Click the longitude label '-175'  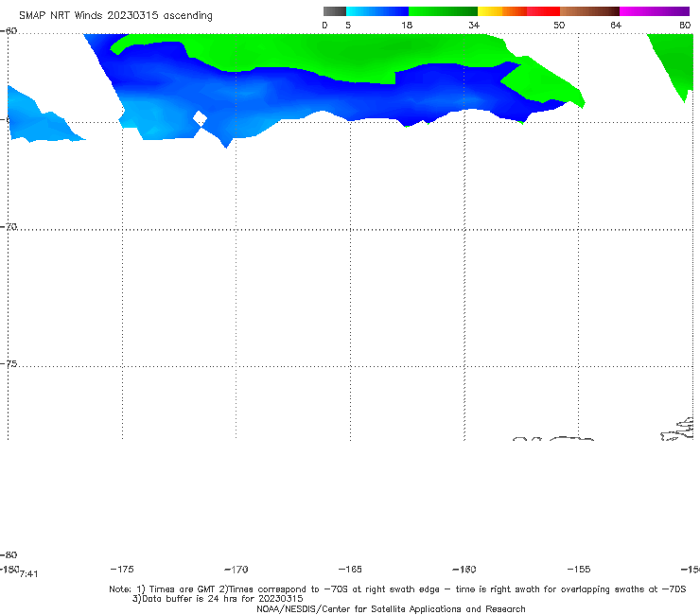(122, 569)
